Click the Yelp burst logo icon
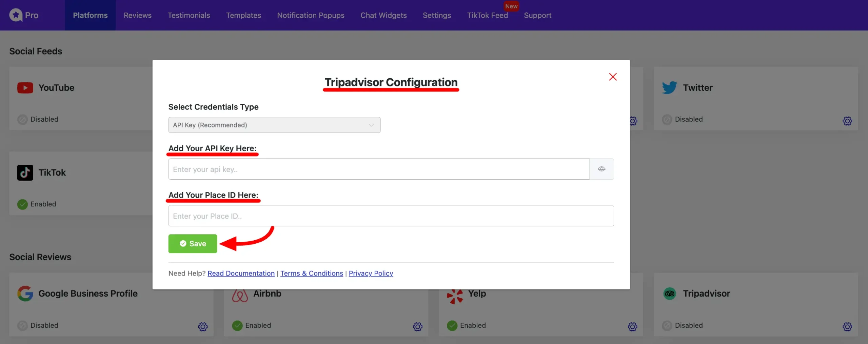 [x=455, y=296]
